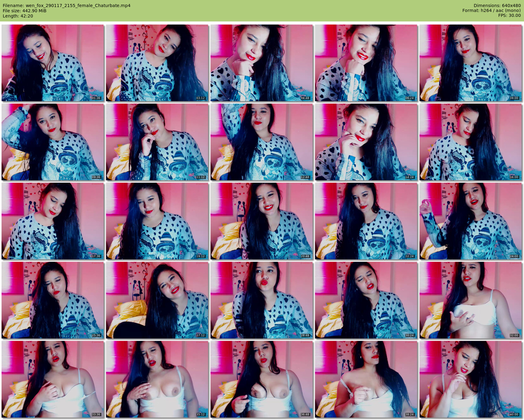Open the frame labeled 20:48

261,221
